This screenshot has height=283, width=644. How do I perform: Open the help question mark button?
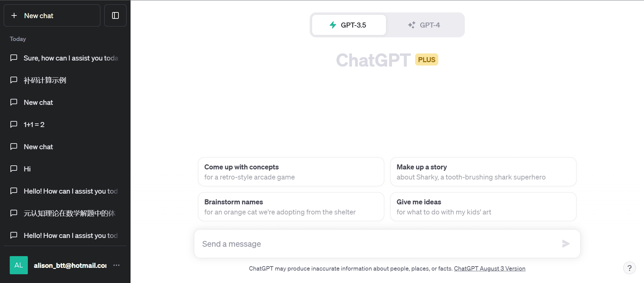[x=629, y=268]
